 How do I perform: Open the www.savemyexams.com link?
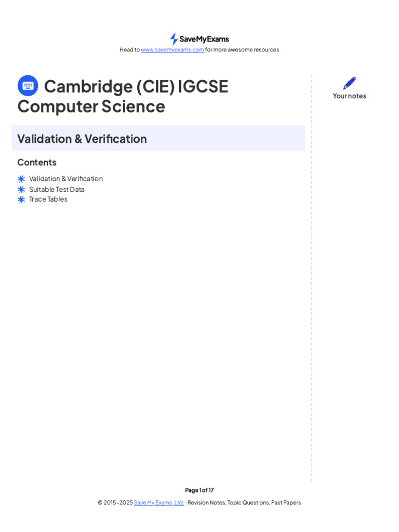[172, 50]
